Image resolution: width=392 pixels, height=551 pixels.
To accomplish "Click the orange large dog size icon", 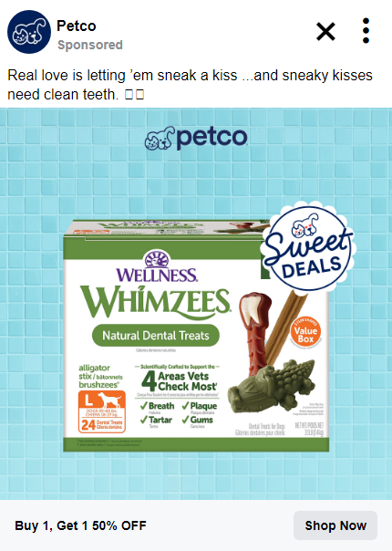I will (102, 411).
